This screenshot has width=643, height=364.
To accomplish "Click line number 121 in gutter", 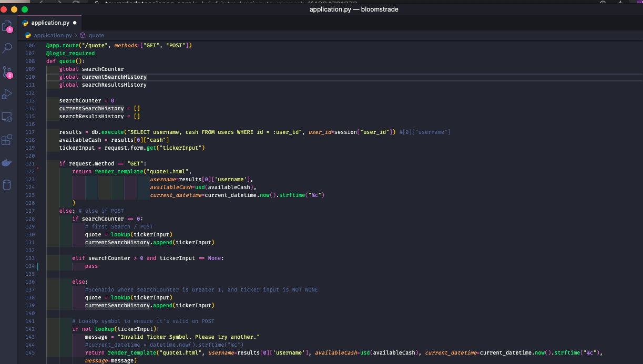I will point(29,164).
